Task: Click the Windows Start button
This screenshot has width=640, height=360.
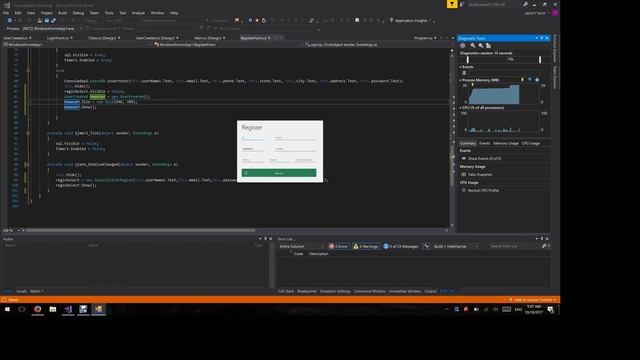Action: point(7,309)
